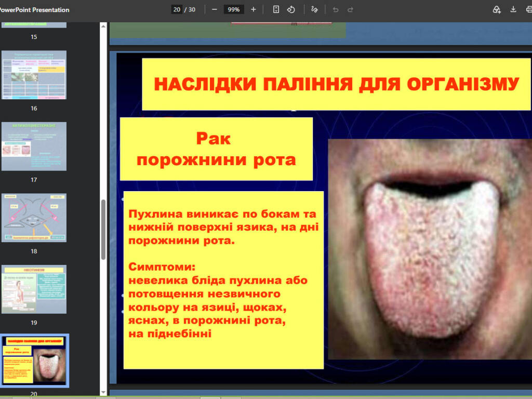Save the file to Google Drive

pos(496,9)
